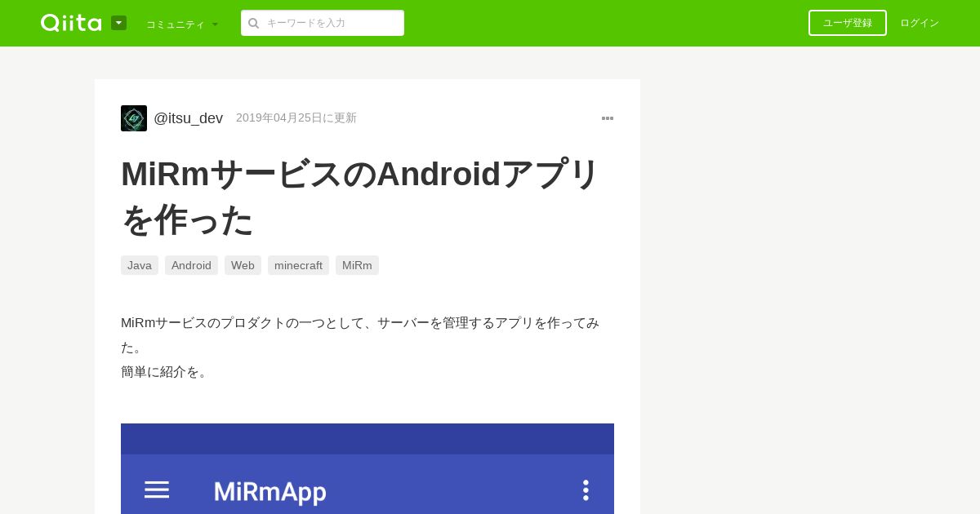The image size is (980, 514).
Task: Open the ログイン link
Action: (920, 23)
